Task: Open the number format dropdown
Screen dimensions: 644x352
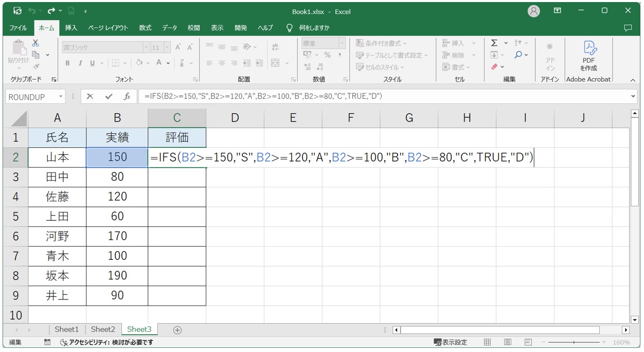Action: (342, 43)
